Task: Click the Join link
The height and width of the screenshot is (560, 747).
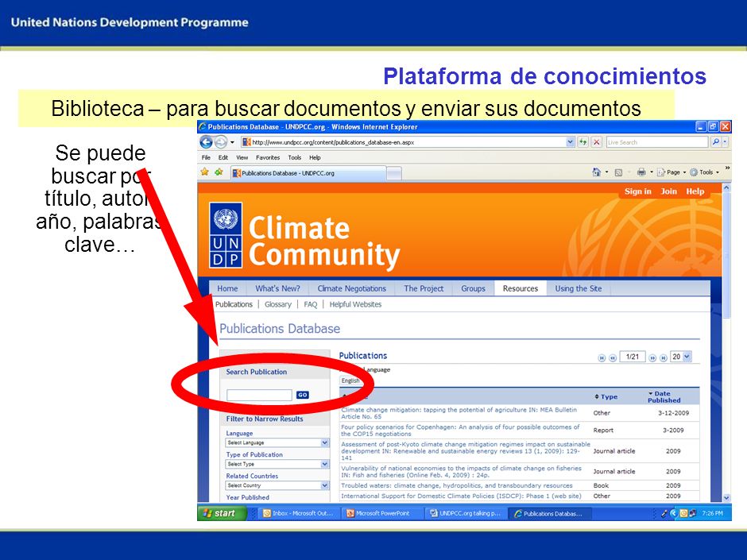Action: [x=668, y=191]
